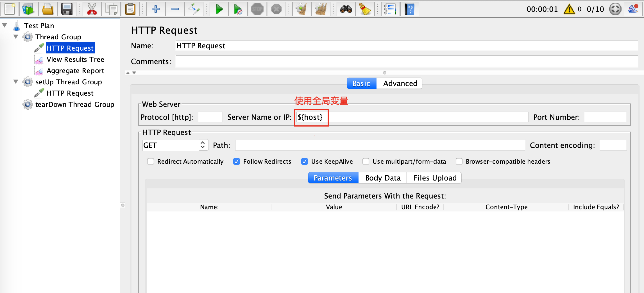Disable Follow Redirects
This screenshot has height=293, width=644.
click(237, 161)
